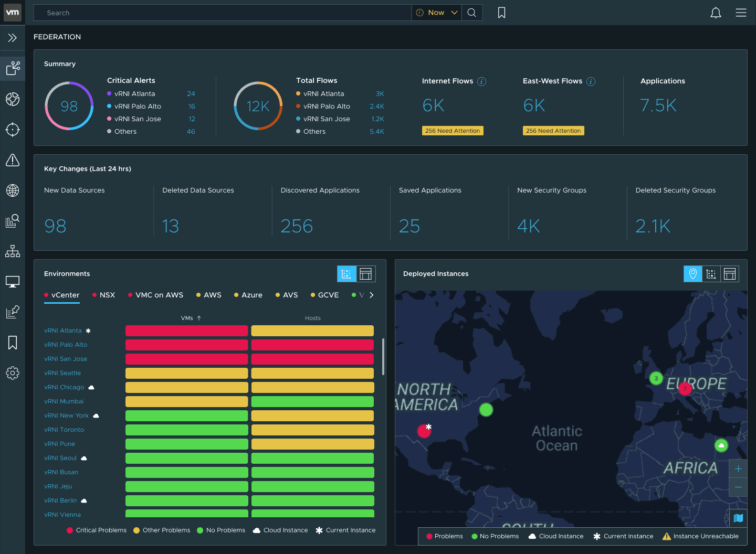The height and width of the screenshot is (554, 756).
Task: Expand the left navigation sidebar
Action: (13, 38)
